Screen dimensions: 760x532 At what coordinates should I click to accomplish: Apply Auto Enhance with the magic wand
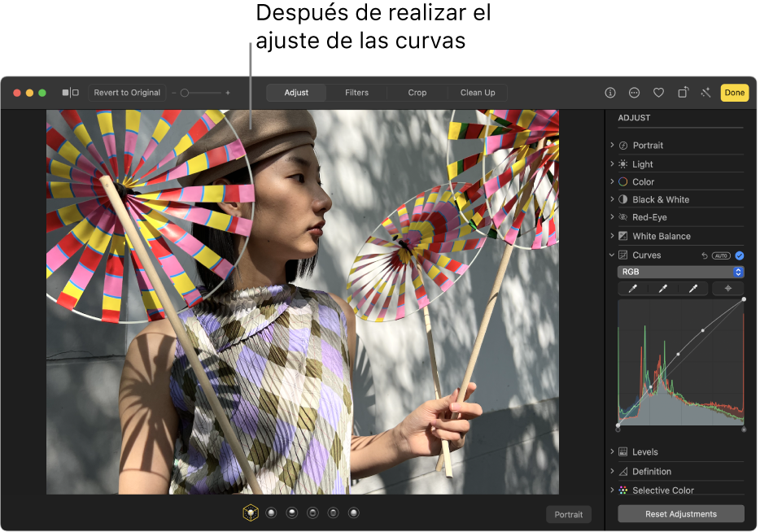(705, 93)
